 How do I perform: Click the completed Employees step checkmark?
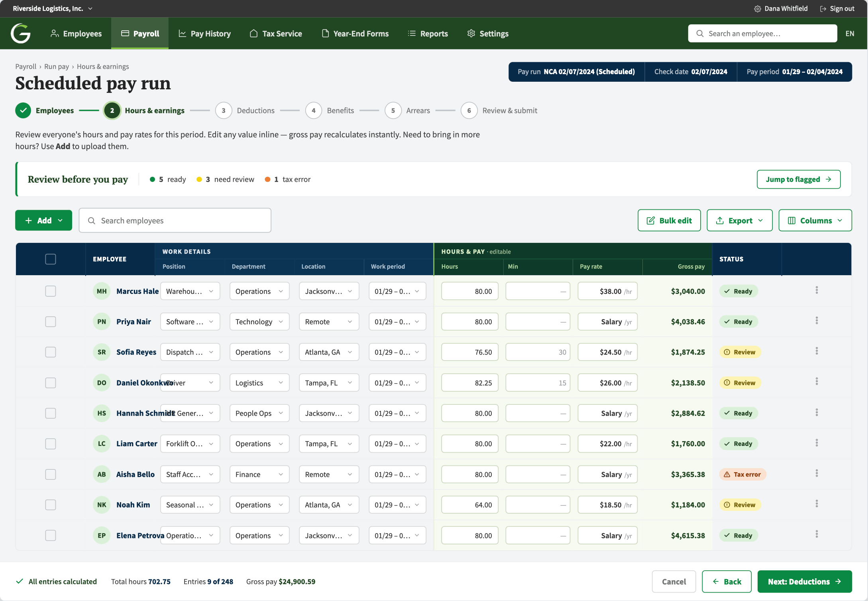click(23, 110)
